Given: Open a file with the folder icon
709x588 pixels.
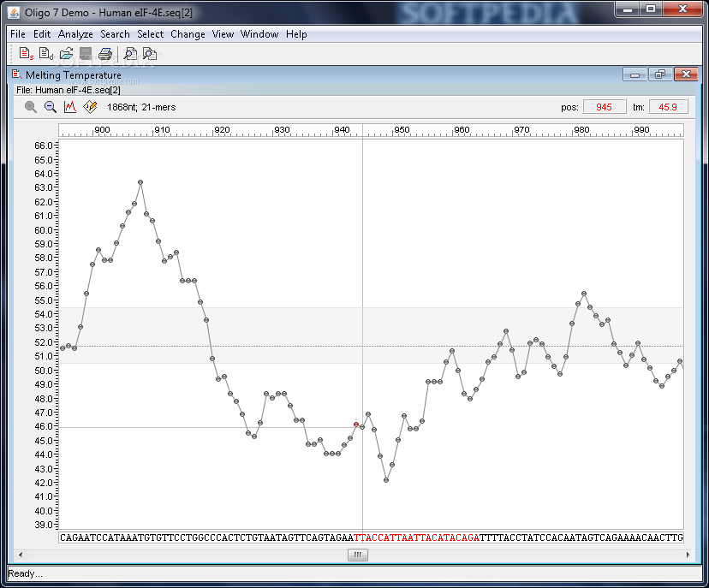Looking at the screenshot, I should 66,54.
